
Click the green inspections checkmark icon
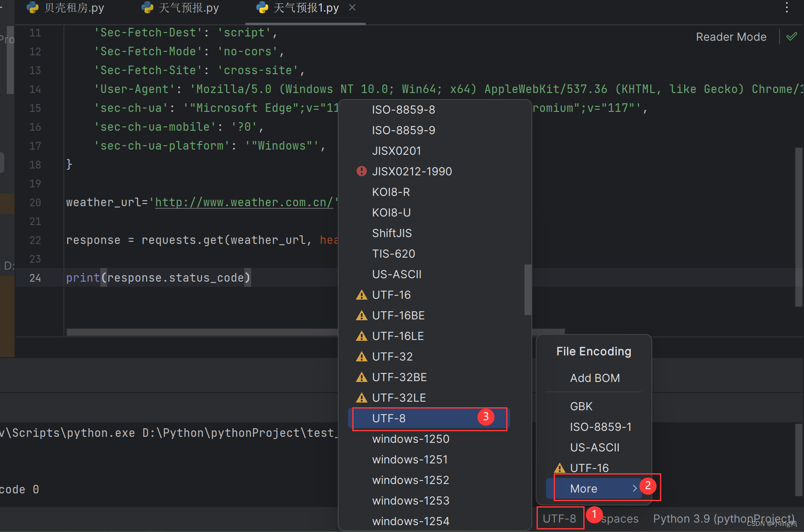pyautogui.click(x=791, y=36)
